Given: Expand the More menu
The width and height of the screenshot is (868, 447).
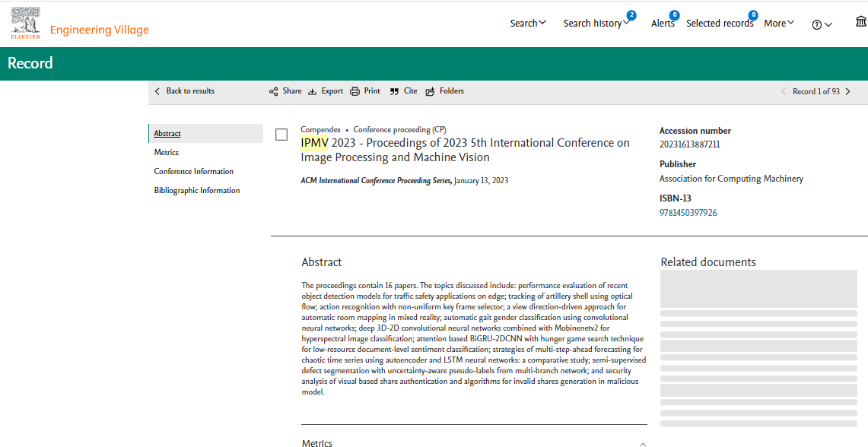Looking at the screenshot, I should 780,24.
